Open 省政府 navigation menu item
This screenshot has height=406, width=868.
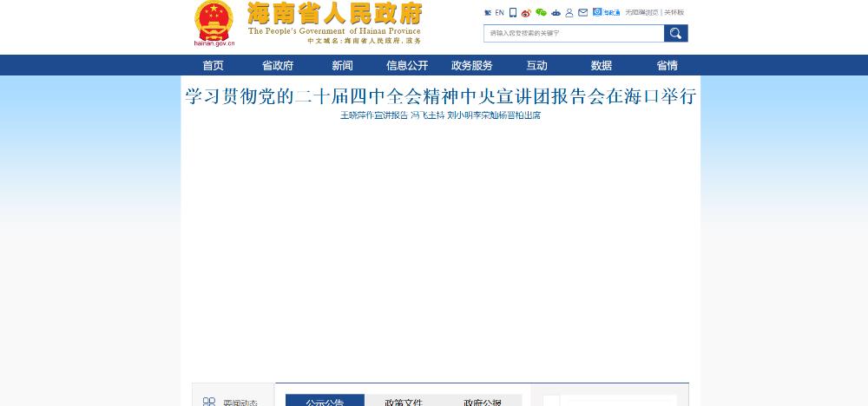point(278,65)
